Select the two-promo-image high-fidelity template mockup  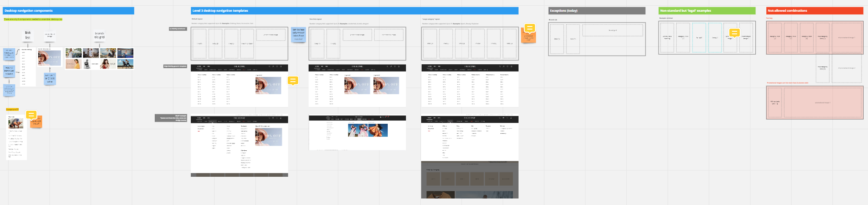[357, 86]
